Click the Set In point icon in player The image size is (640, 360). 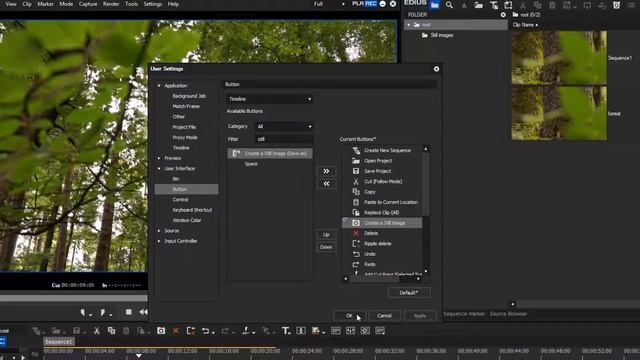(83, 312)
